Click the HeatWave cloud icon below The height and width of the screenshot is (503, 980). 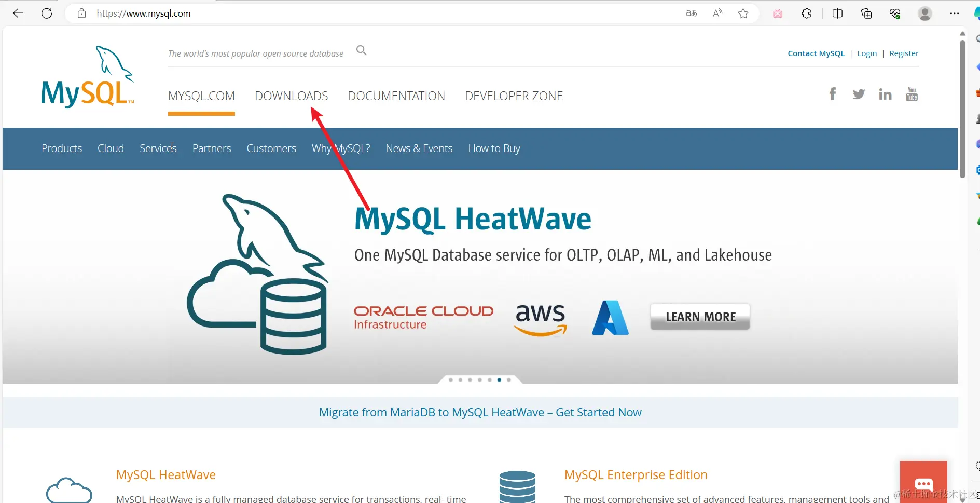click(x=69, y=490)
